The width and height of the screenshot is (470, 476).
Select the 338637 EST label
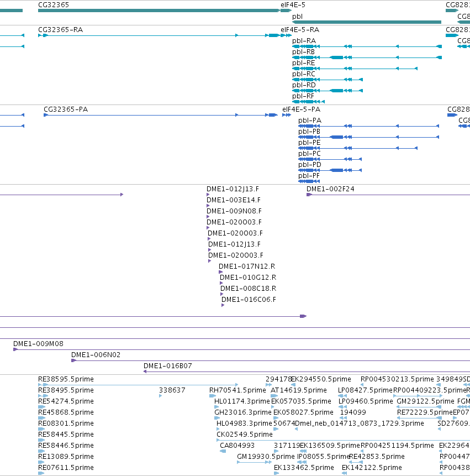click(x=172, y=390)
